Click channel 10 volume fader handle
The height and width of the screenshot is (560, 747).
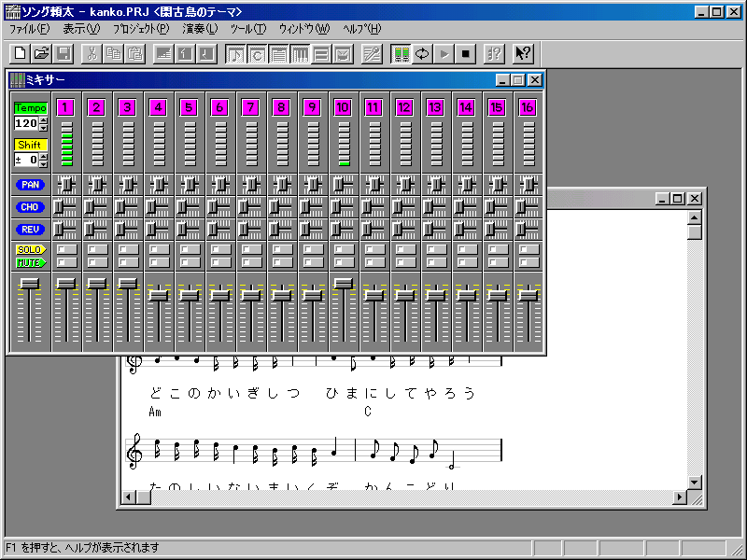[344, 284]
